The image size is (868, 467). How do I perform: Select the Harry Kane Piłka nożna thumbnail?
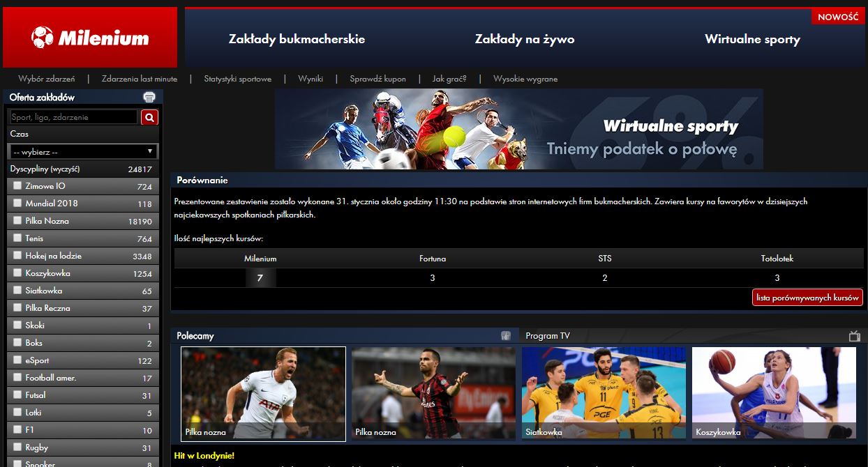263,394
